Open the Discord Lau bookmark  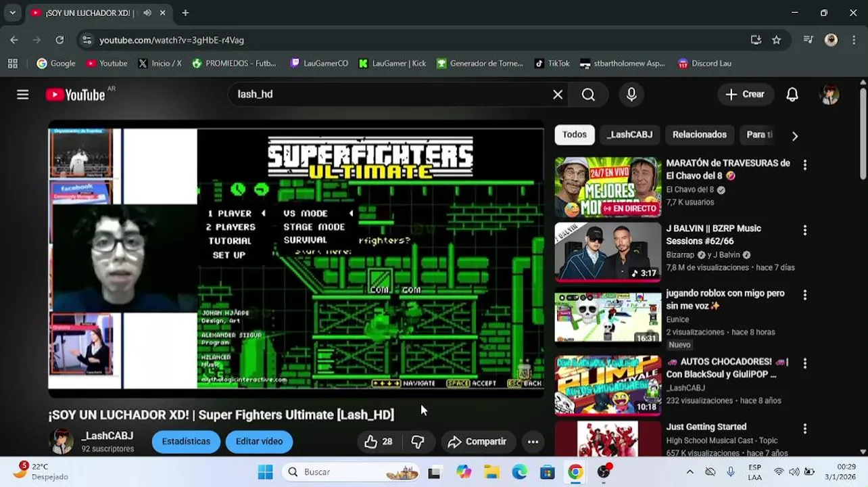point(704,64)
